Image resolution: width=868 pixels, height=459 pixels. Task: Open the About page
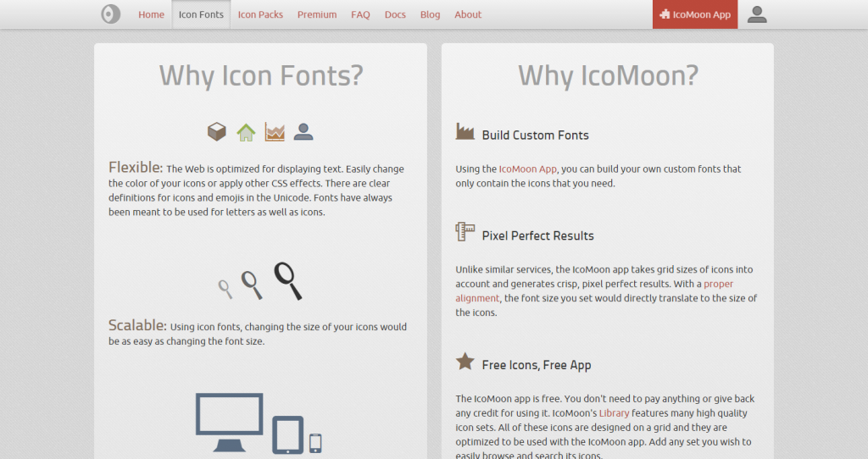pyautogui.click(x=468, y=14)
